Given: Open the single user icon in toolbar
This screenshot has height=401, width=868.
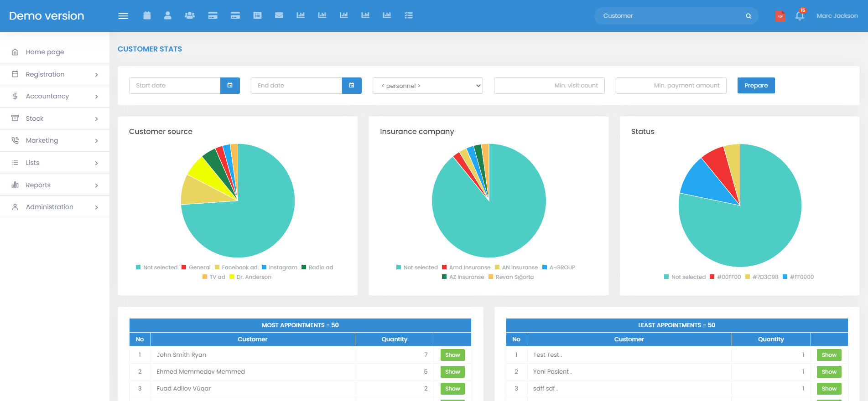Looking at the screenshot, I should [x=168, y=15].
